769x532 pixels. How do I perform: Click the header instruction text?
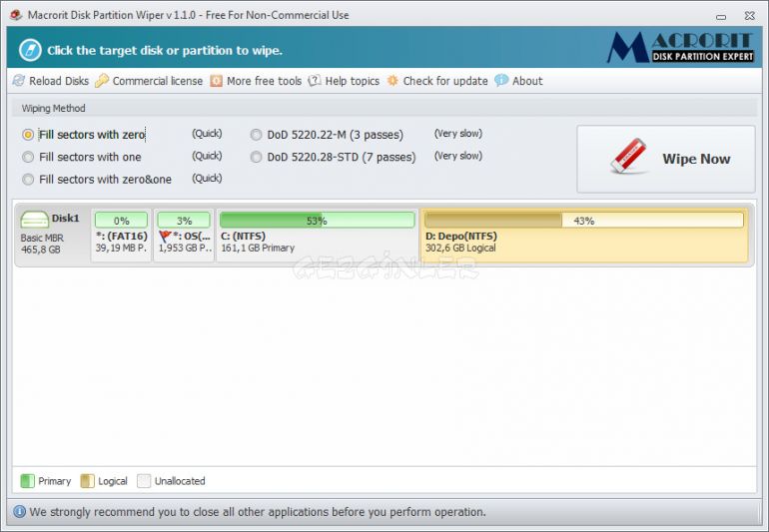point(165,51)
